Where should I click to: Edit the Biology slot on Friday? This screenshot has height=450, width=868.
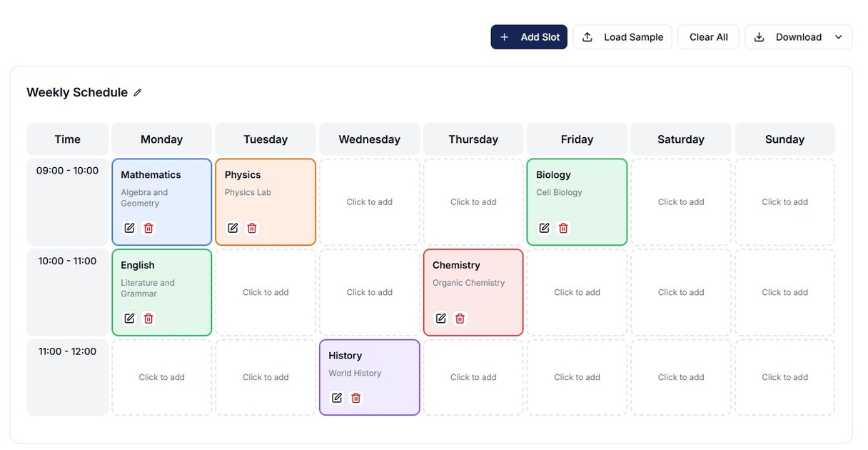(544, 228)
